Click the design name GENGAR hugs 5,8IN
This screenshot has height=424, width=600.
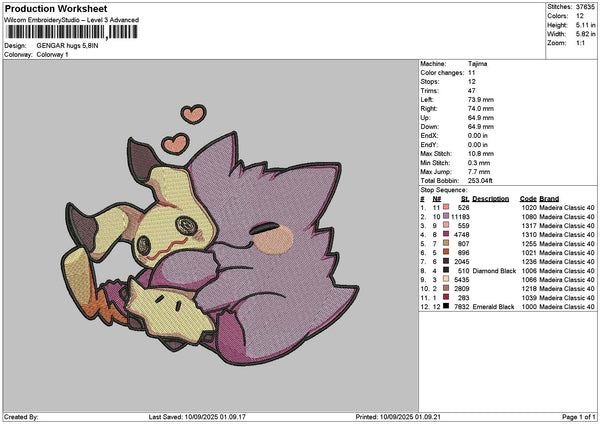pos(67,46)
